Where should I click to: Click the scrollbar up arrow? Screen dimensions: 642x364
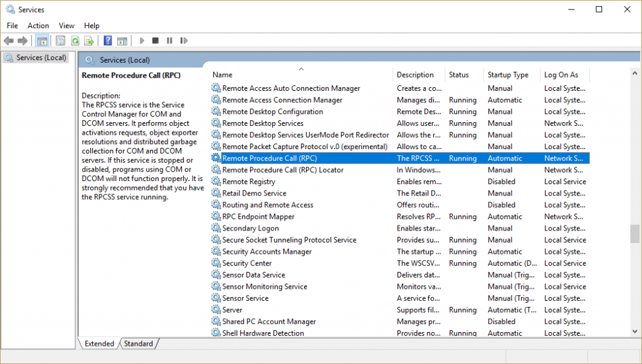coord(634,74)
